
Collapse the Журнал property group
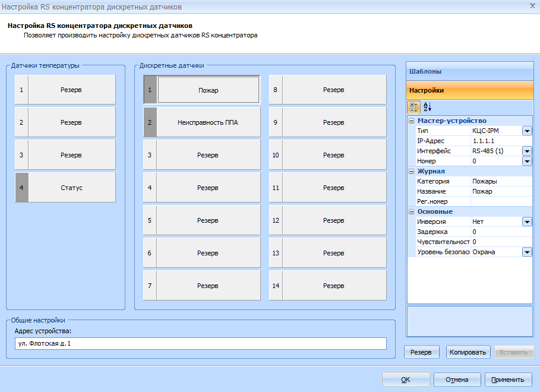point(411,172)
